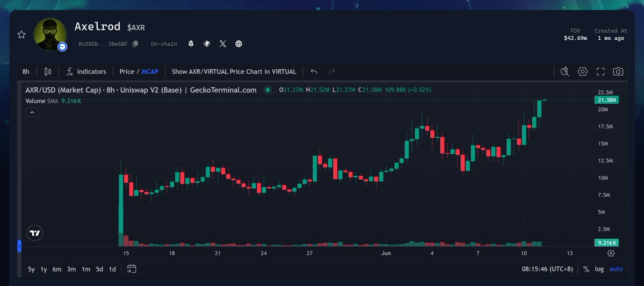Click the On-chain badge
Screen dimensions: 644x286
163,44
